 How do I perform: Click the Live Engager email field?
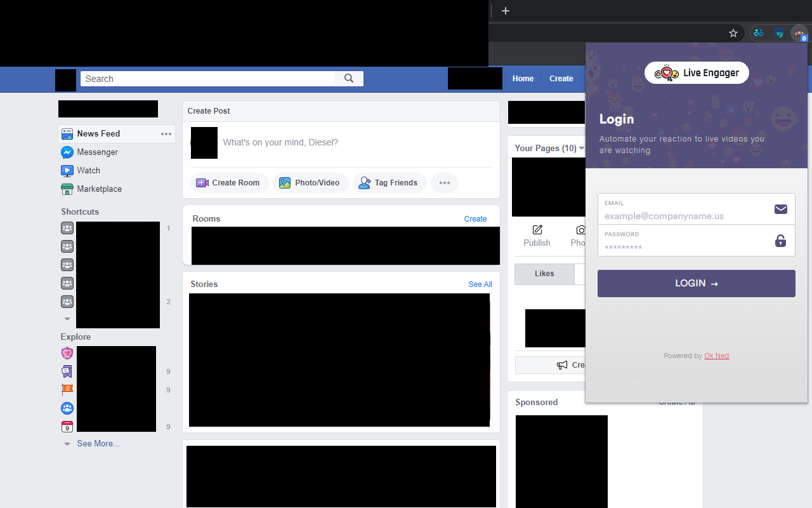[x=697, y=210]
